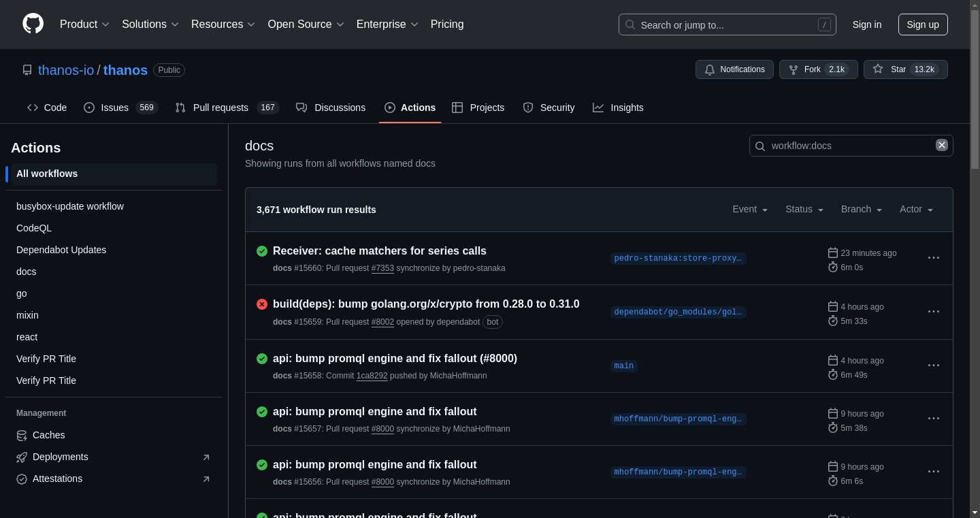Screen dimensions: 980x518
Task: Open the Product menu
Action: point(84,25)
